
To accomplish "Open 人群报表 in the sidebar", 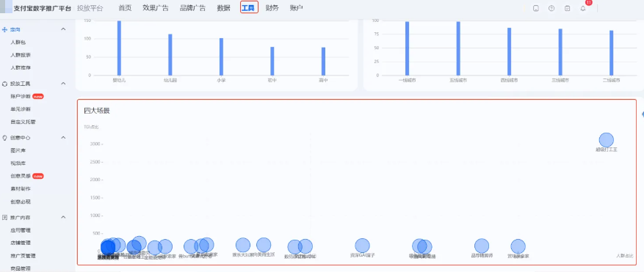I will pos(21,55).
